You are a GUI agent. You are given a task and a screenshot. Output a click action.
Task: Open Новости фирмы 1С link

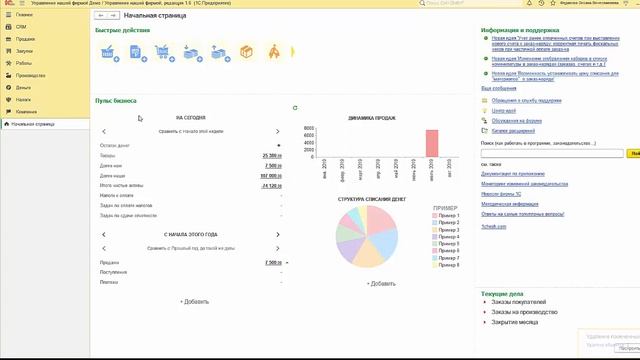tap(501, 194)
